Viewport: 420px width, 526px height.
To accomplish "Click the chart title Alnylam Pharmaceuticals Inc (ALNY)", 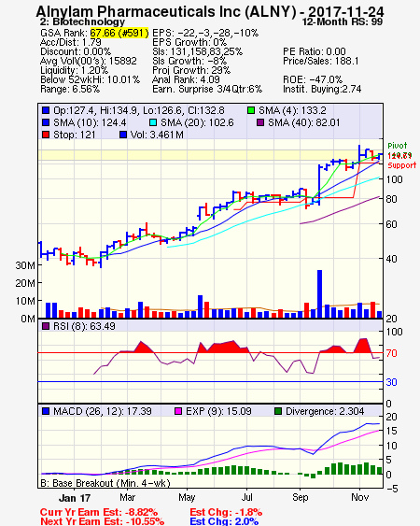I will click(x=166, y=12).
